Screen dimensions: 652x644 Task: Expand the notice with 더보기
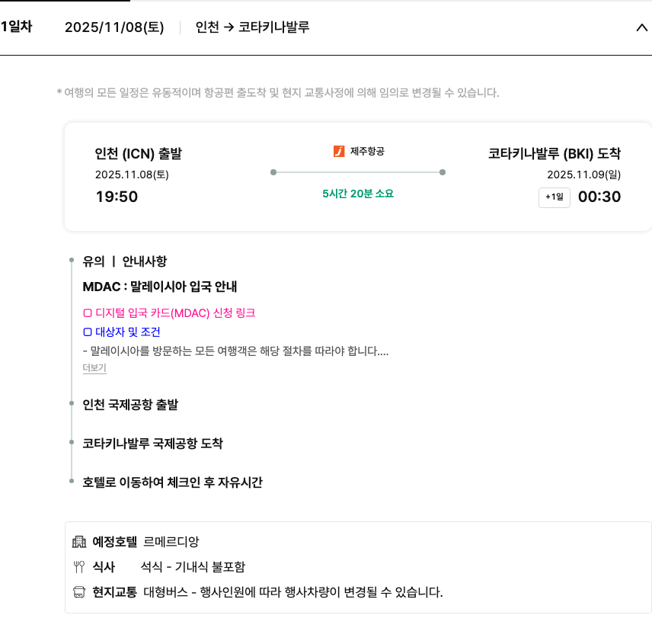pos(94,368)
